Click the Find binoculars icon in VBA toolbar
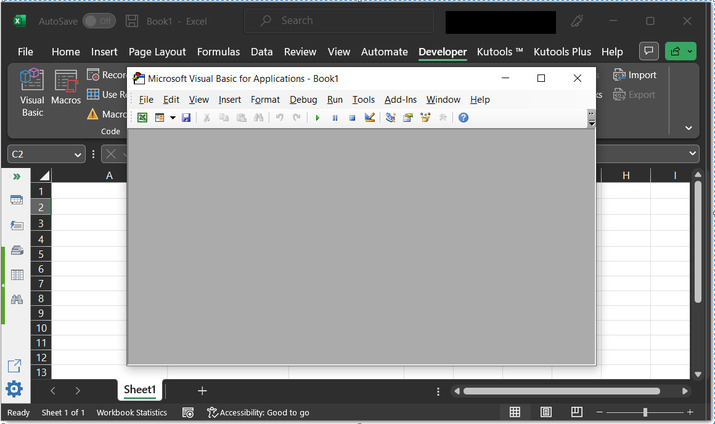Viewport: 715px width, 424px height. (259, 118)
